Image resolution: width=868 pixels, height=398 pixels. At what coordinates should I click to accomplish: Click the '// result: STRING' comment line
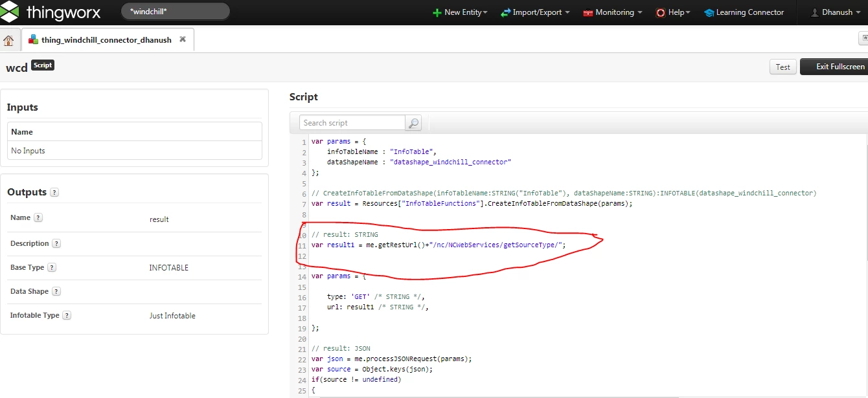click(345, 234)
